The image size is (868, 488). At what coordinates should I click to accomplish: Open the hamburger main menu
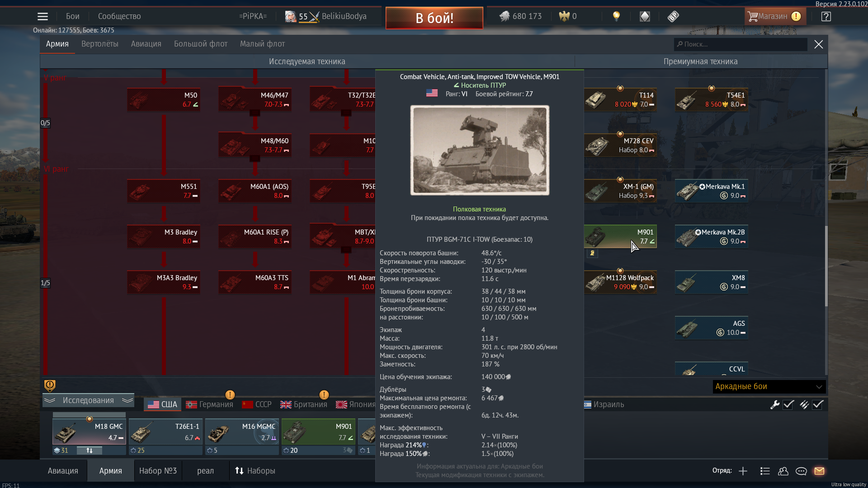tap(42, 17)
